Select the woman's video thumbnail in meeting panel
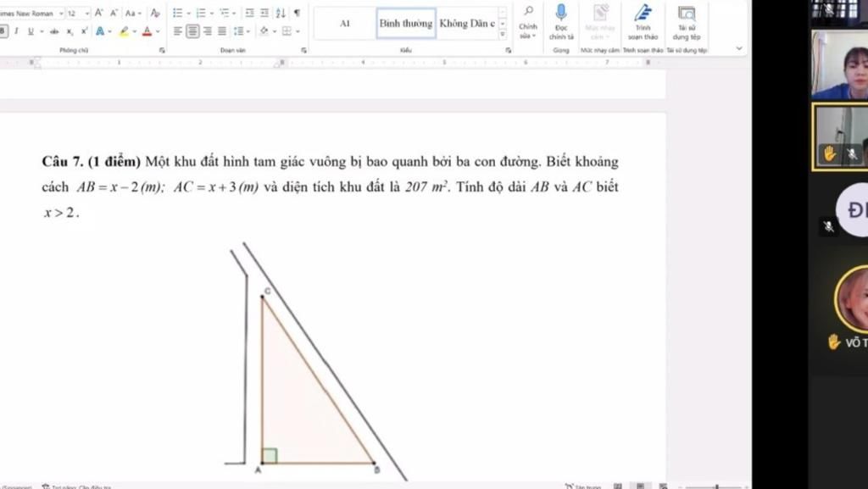 840,65
